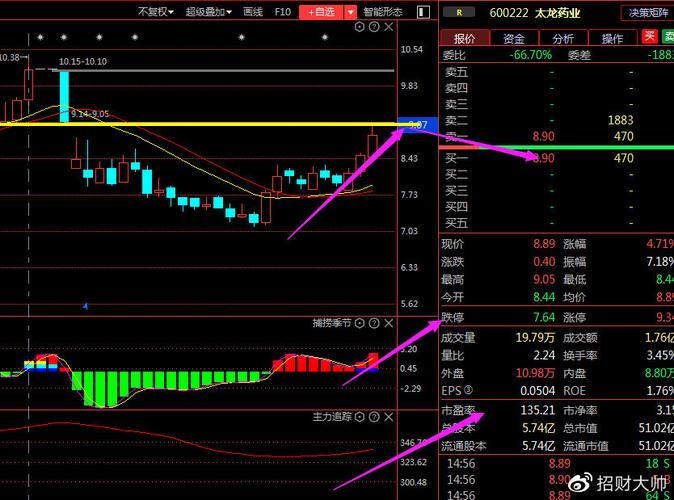Screen dimensions: 674x500
Task: Click the 10.38 high price label
Action: click(10, 57)
